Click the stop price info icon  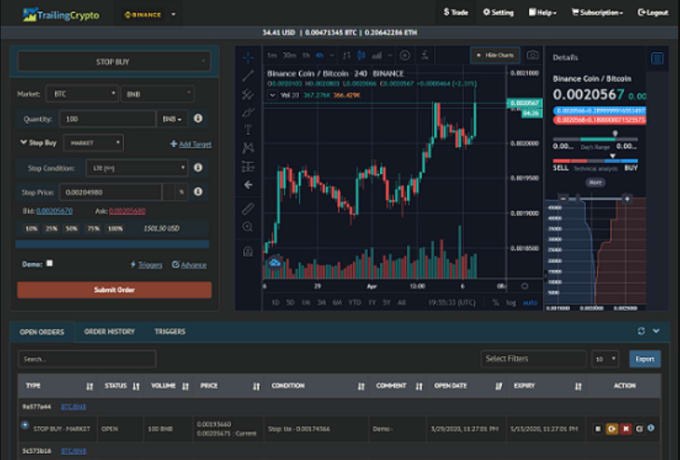pyautogui.click(x=198, y=191)
